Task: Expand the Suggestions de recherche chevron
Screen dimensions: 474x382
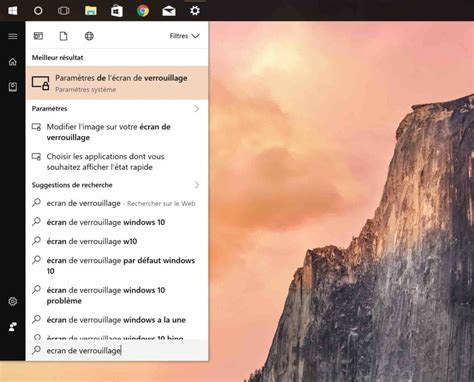Action: point(197,185)
